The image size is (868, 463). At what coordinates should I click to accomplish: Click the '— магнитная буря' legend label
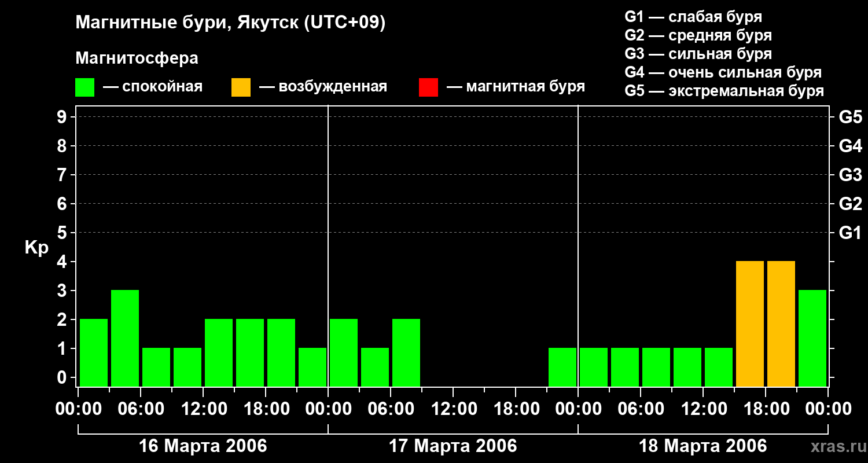[516, 87]
